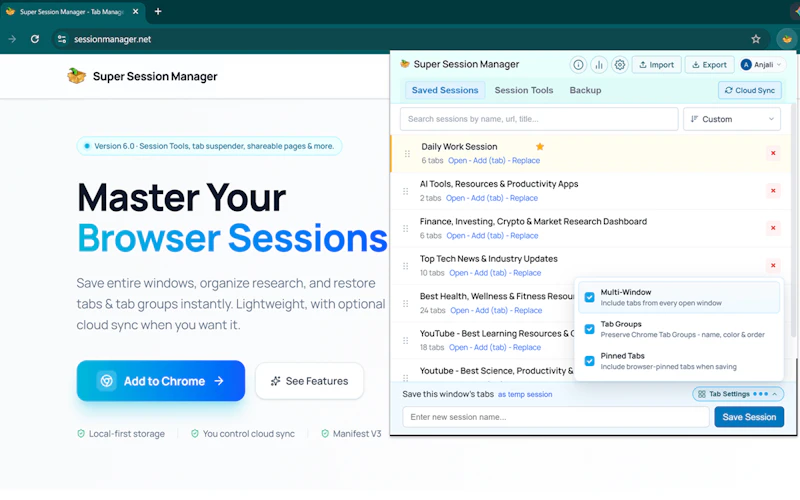The width and height of the screenshot is (800, 500).
Task: Open the Anjali account dropdown
Action: [x=761, y=65]
